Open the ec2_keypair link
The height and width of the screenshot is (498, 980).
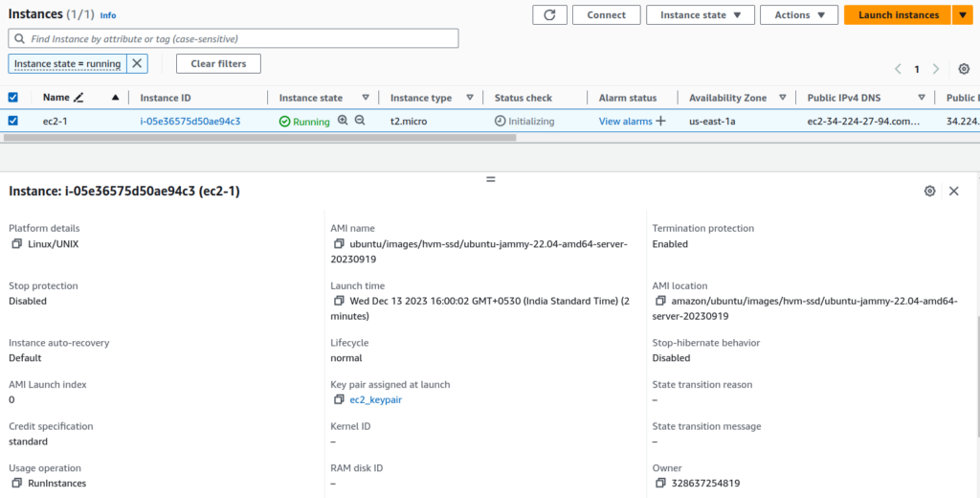(x=375, y=399)
